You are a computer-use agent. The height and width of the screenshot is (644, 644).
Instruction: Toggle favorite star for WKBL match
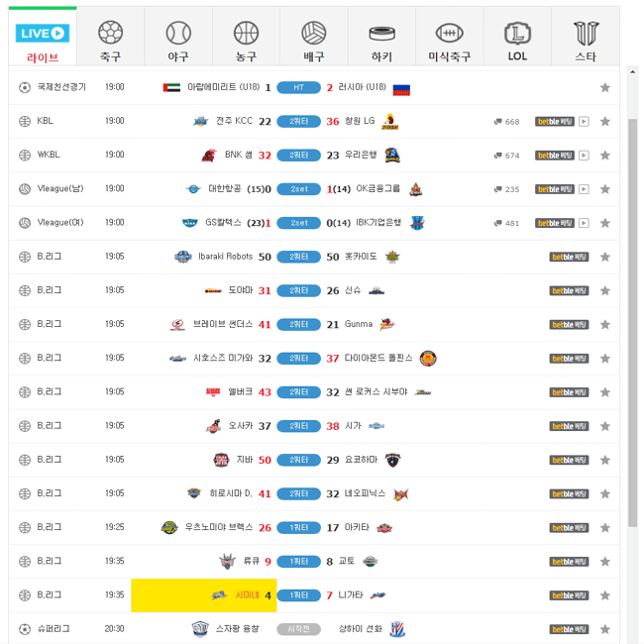[604, 156]
